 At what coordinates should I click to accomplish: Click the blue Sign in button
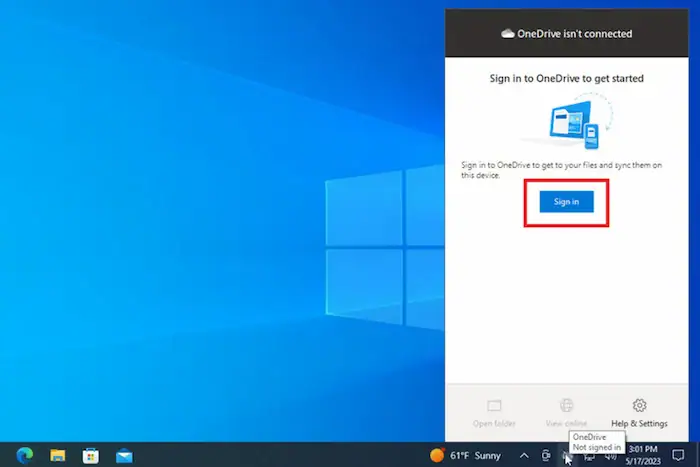566,202
